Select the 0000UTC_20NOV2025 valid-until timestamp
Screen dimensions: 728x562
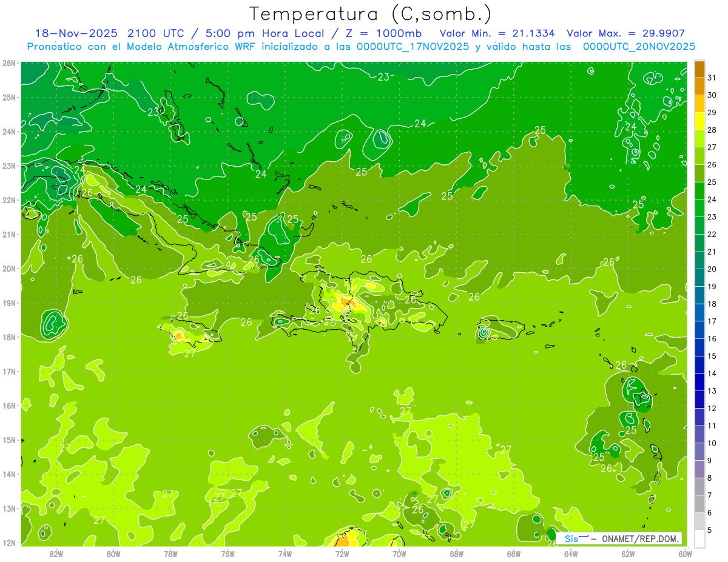tap(639, 47)
